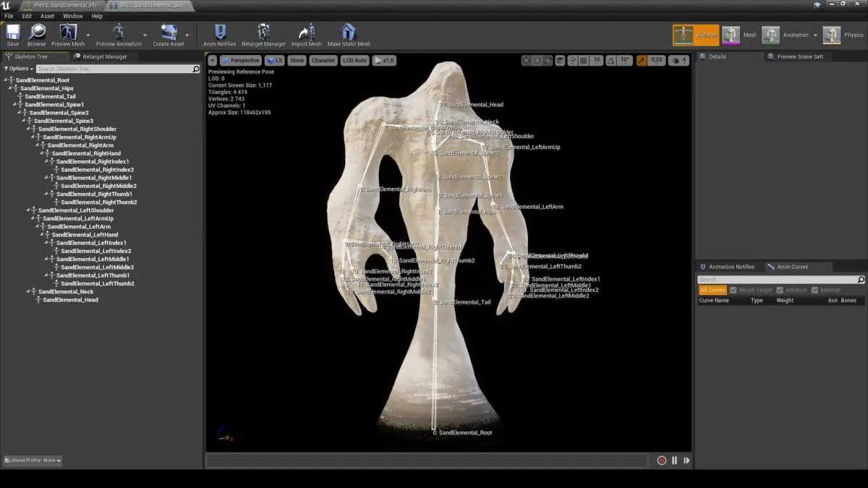The width and height of the screenshot is (868, 488).
Task: Open the Blend Profile dropdown
Action: (x=33, y=461)
